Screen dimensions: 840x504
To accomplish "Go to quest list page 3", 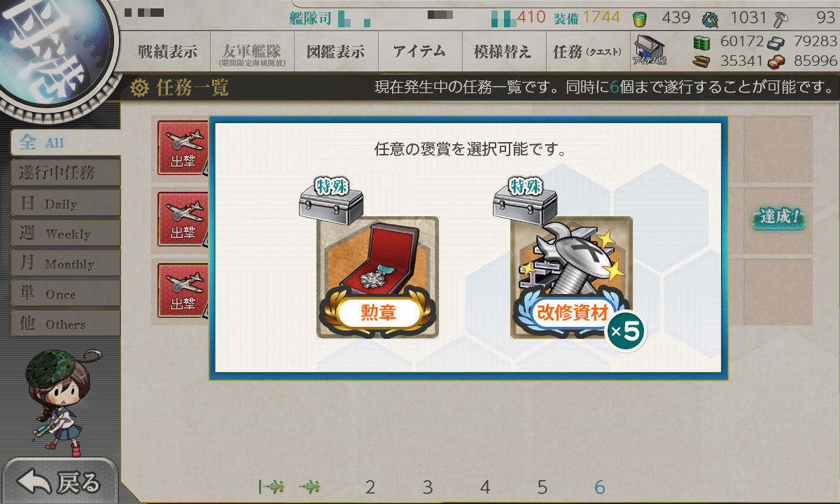I will (428, 487).
